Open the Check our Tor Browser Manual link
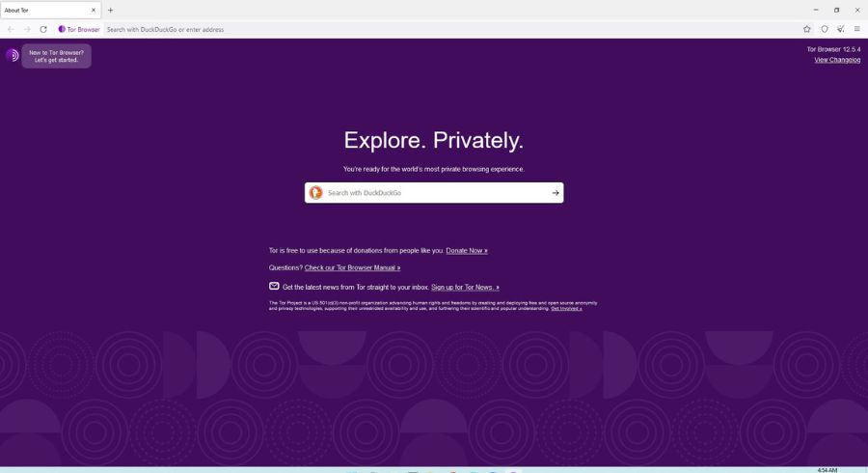Screen dimensions: 868x473 click(x=352, y=267)
